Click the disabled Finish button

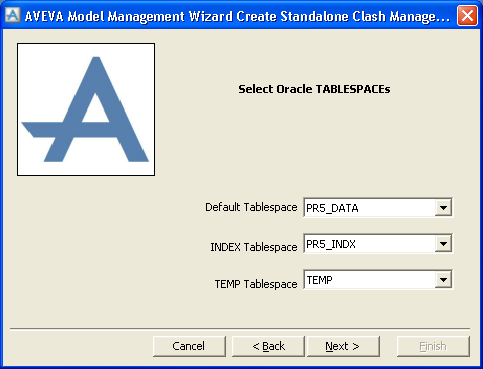tap(433, 346)
